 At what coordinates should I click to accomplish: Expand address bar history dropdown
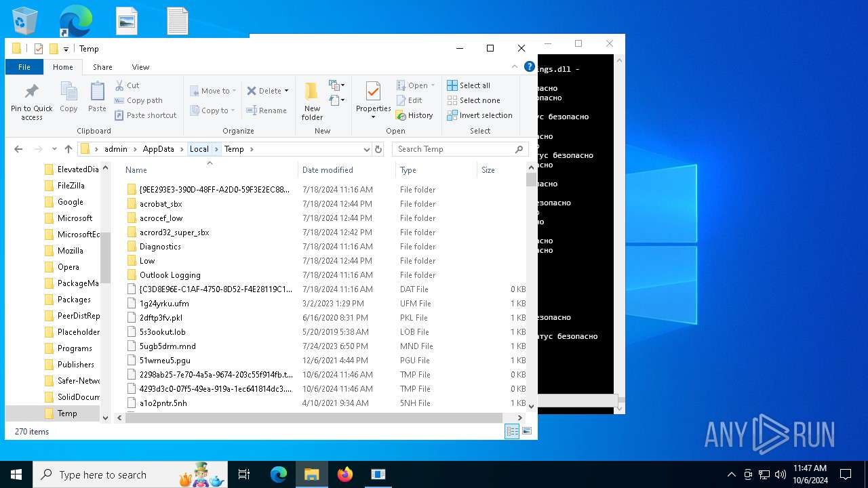(367, 149)
